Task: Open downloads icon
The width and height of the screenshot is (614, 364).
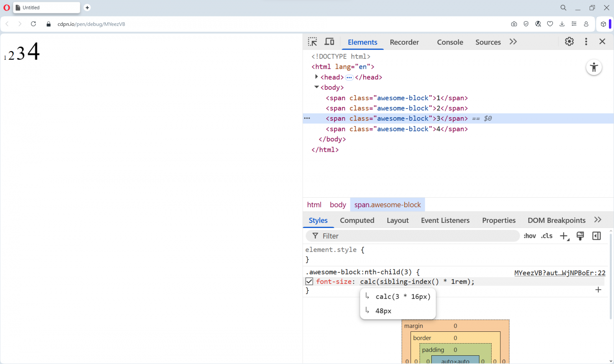Action: pos(562,24)
